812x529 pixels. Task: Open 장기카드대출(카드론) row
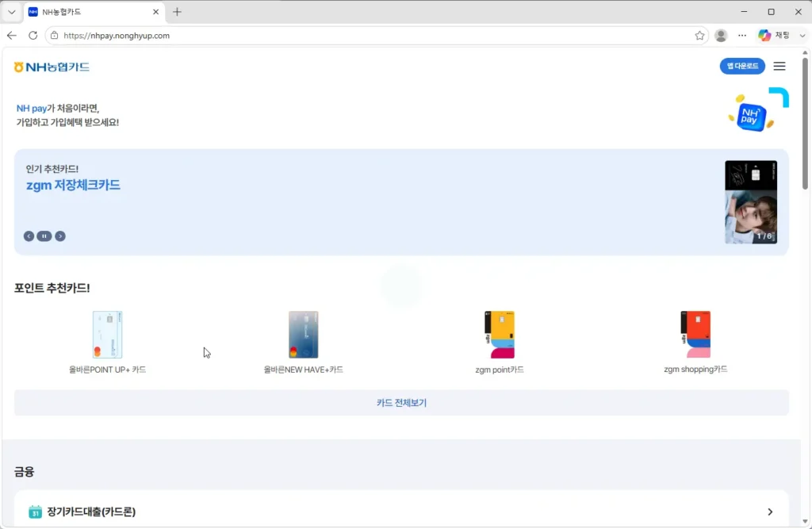coord(401,512)
